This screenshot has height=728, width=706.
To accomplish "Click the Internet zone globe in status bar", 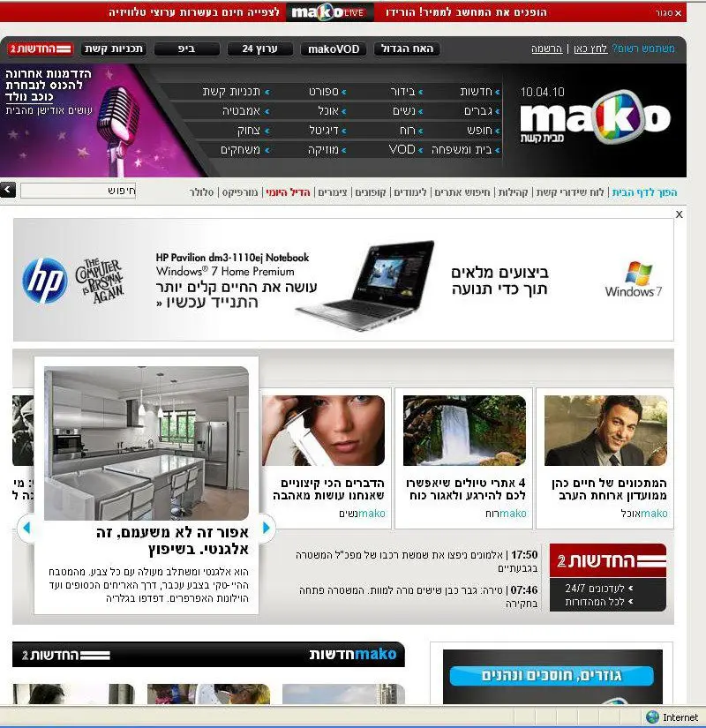I will point(652,717).
